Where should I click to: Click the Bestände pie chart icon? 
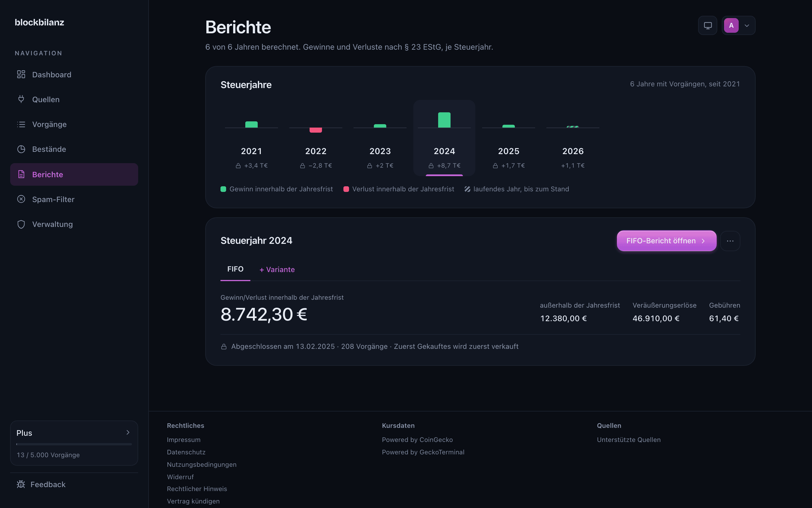[x=21, y=149]
